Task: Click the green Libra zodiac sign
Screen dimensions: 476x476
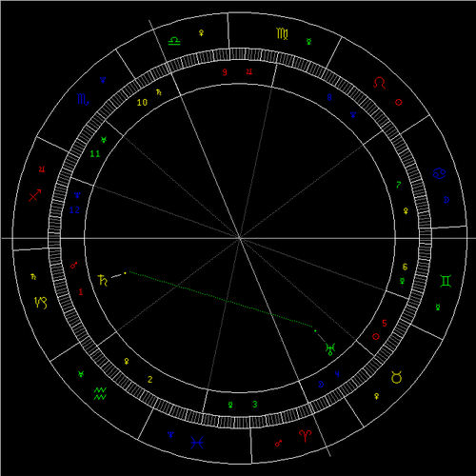Action: pyautogui.click(x=174, y=41)
